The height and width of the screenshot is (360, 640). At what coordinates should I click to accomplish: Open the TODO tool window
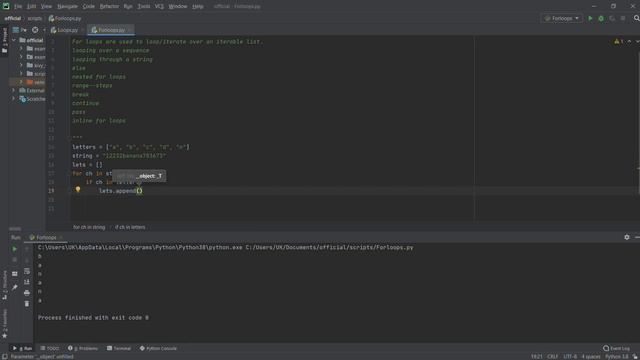[x=50, y=349]
